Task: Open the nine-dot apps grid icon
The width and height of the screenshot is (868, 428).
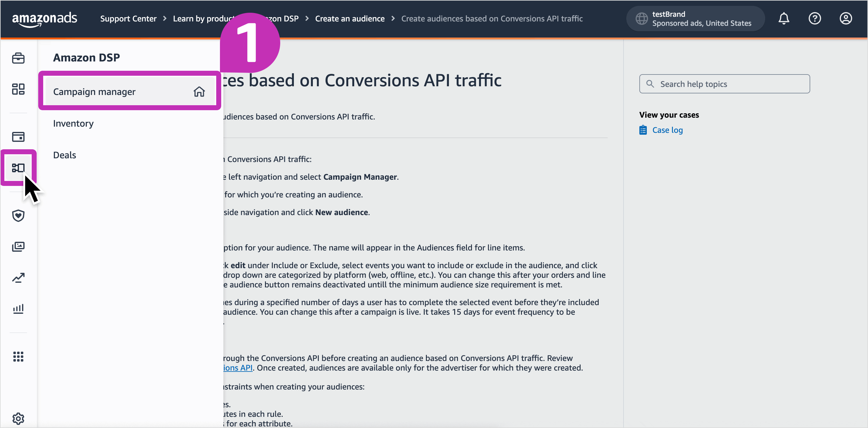Action: tap(18, 356)
